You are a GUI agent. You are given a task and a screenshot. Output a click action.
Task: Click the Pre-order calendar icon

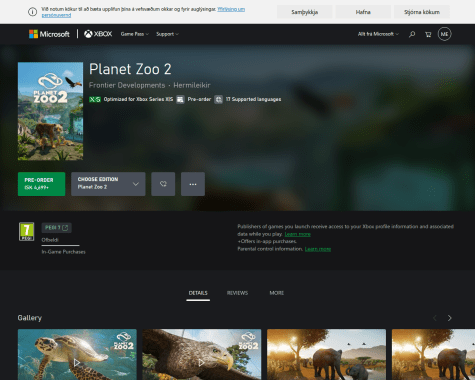pyautogui.click(x=180, y=99)
